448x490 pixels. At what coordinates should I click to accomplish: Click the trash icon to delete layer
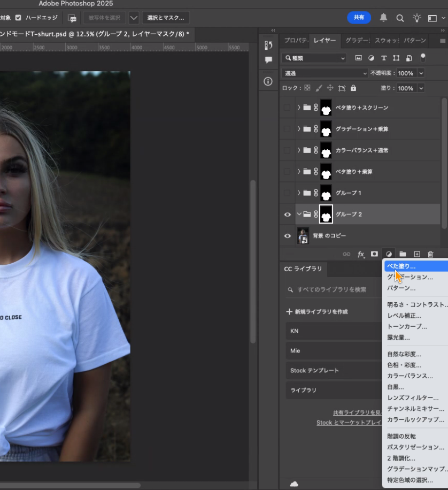click(x=430, y=254)
